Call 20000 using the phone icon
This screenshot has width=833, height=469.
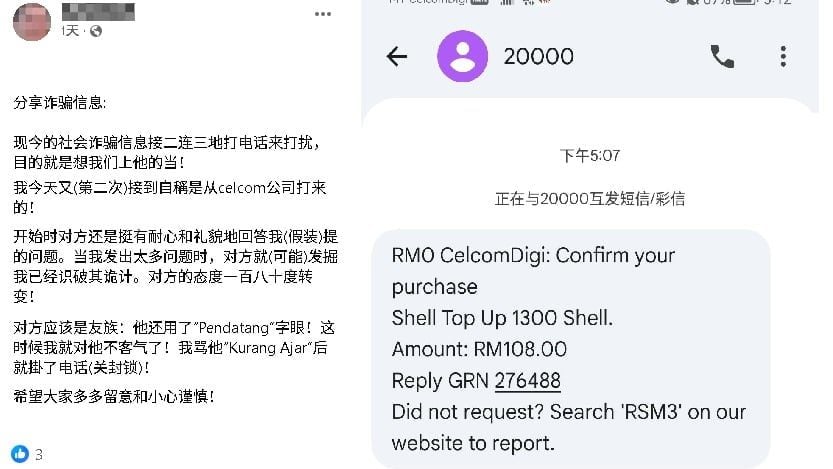tap(722, 56)
